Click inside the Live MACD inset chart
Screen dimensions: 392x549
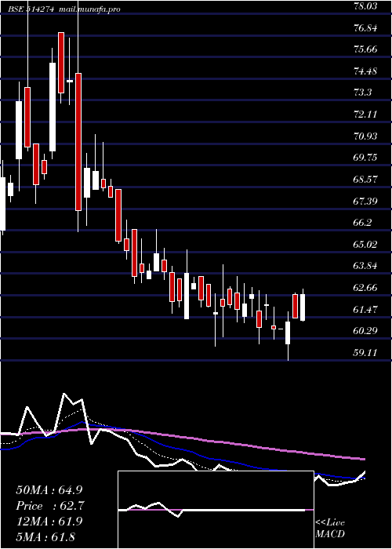pyautogui.click(x=216, y=510)
